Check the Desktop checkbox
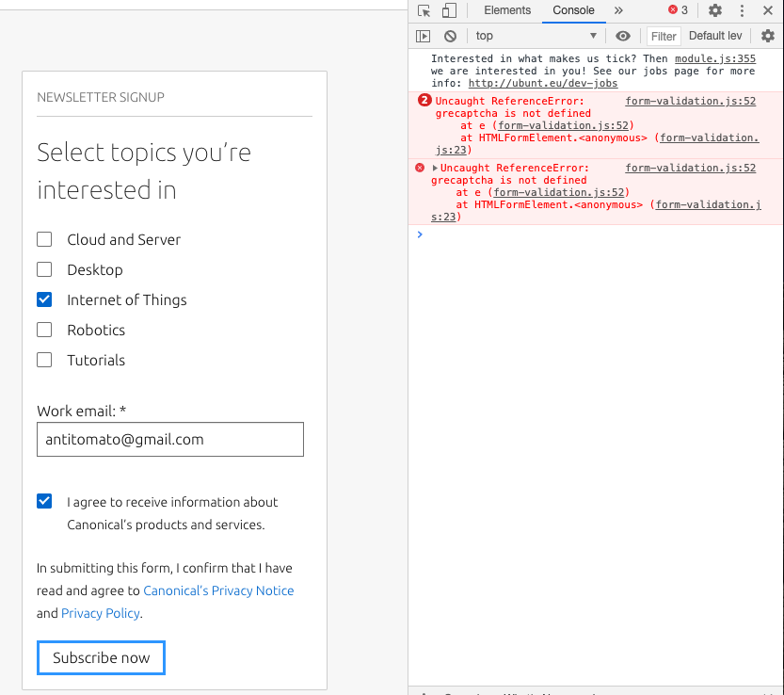784x695 pixels. pyautogui.click(x=44, y=269)
